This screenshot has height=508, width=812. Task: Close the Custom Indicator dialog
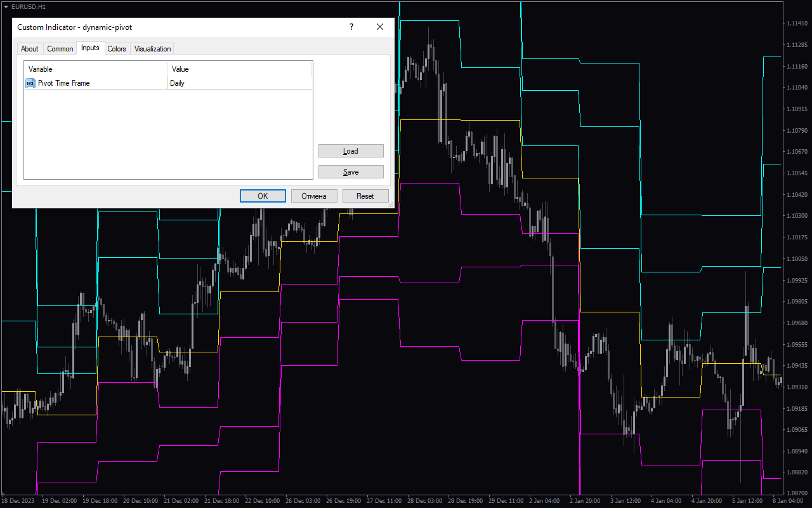tap(380, 27)
